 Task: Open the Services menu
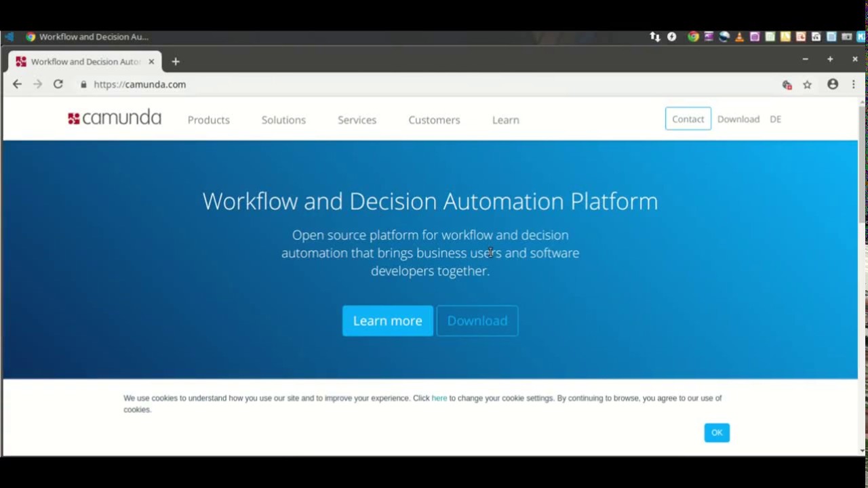pos(357,120)
